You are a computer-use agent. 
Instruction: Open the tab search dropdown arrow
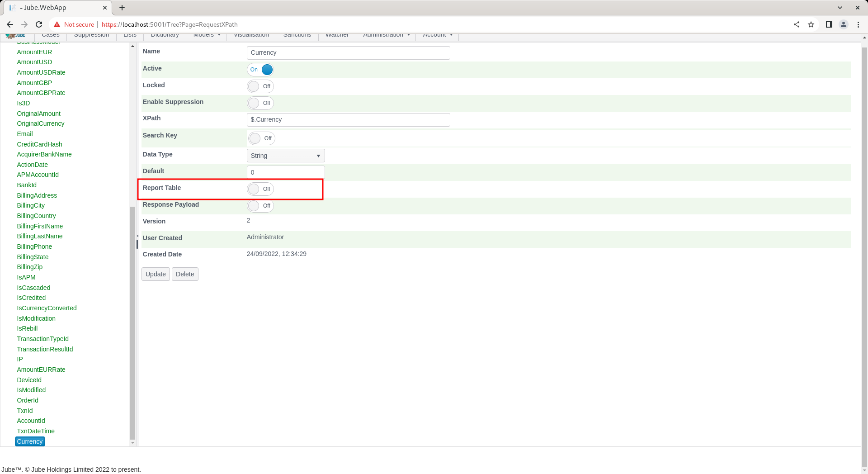click(840, 8)
